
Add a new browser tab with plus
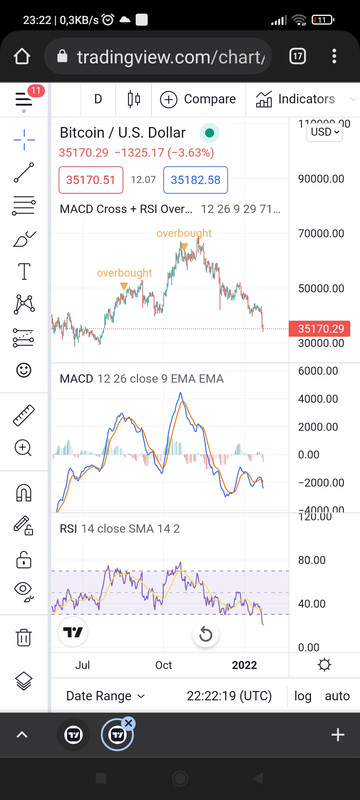click(x=338, y=735)
